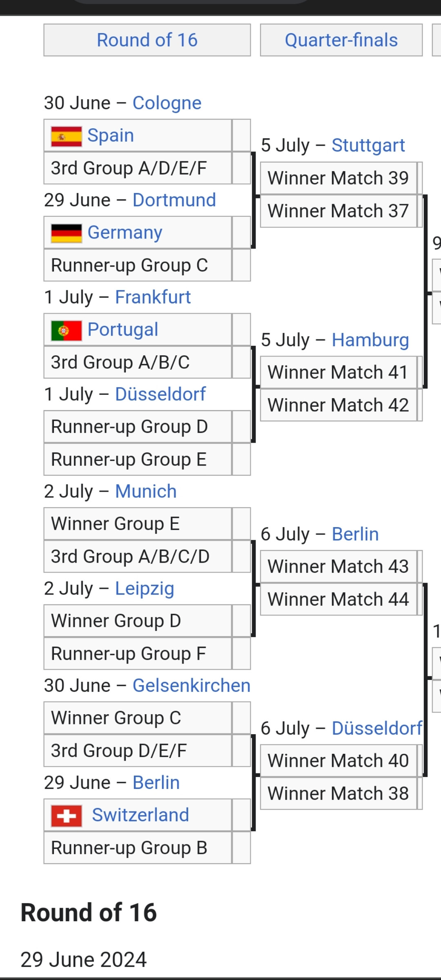Image resolution: width=441 pixels, height=980 pixels.
Task: Open the Cologne venue link
Action: pyautogui.click(x=167, y=103)
